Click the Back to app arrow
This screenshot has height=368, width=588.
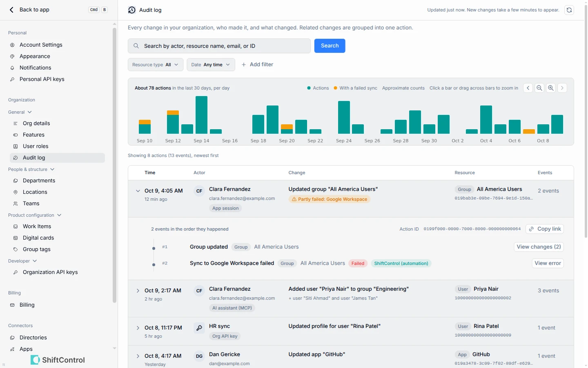click(11, 9)
